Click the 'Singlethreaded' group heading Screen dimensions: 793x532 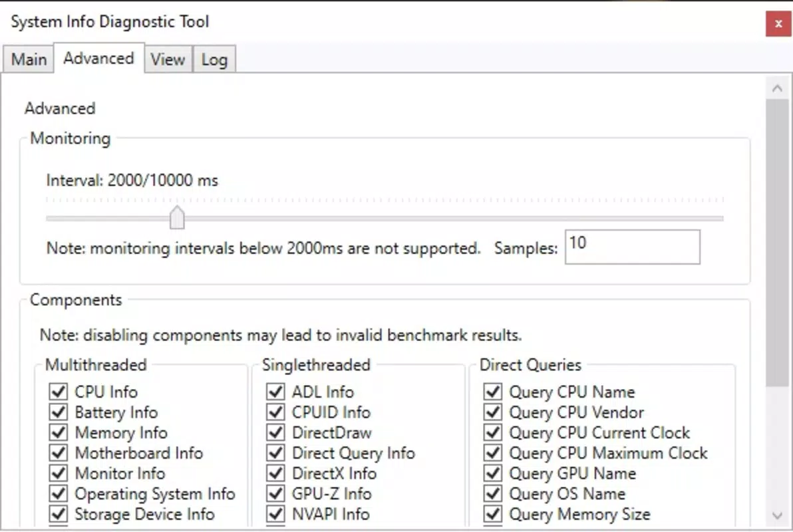[316, 364]
